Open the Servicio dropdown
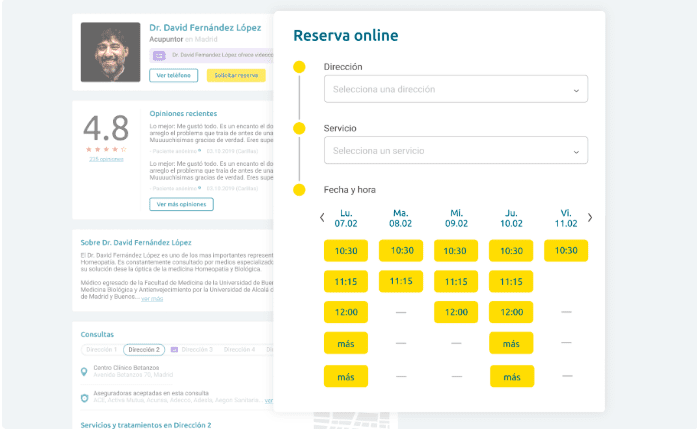697x430 pixels. [456, 150]
